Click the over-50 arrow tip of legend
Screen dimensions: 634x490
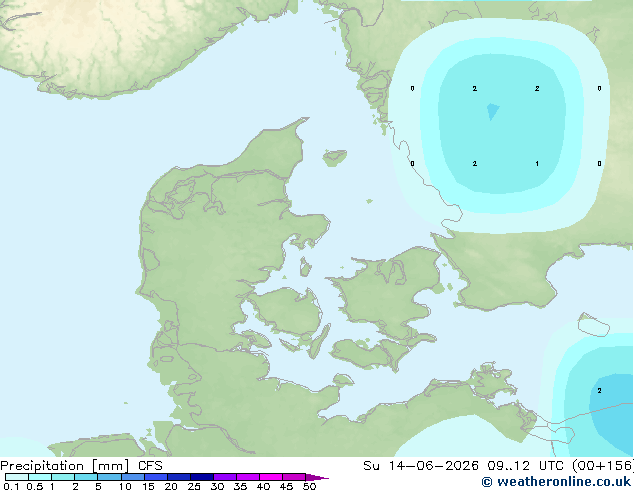tap(317, 477)
